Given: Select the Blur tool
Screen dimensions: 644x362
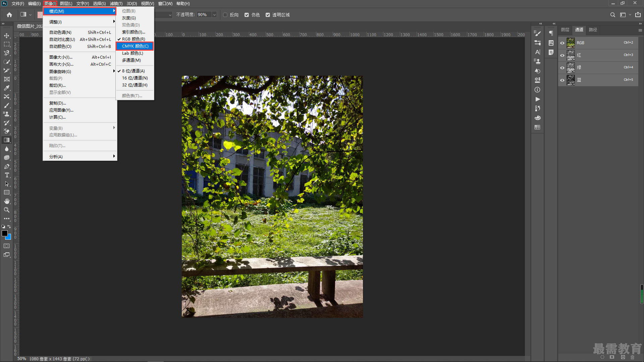Looking at the screenshot, I should pos(7,149).
